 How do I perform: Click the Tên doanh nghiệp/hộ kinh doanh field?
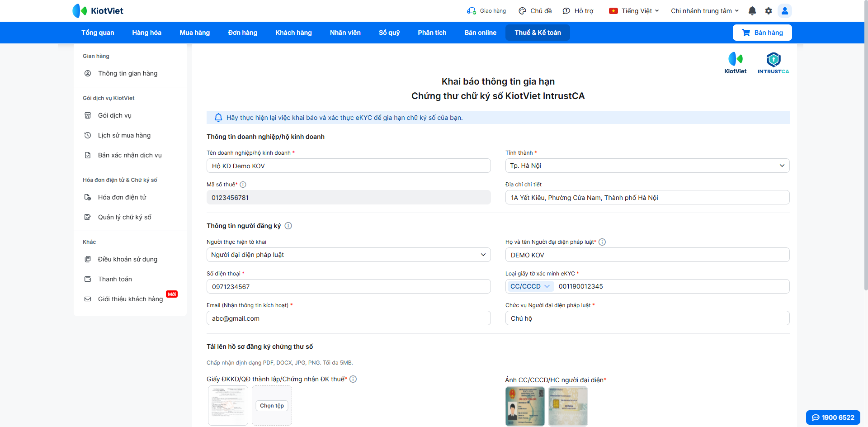(349, 166)
